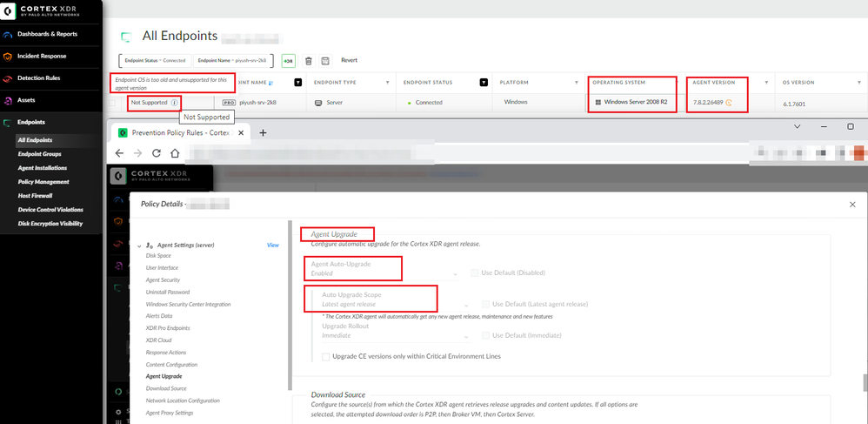
Task: Open Endpoint Groups submenu item
Action: (x=39, y=154)
